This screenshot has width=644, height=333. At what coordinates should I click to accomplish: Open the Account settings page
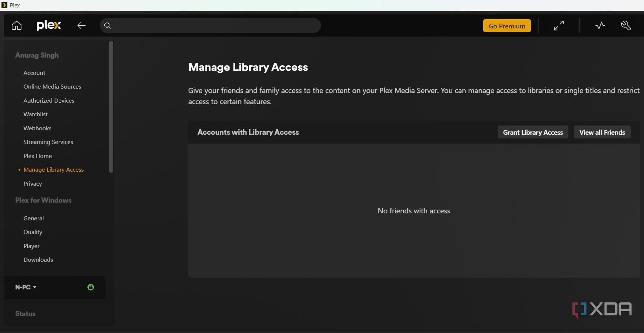click(34, 73)
